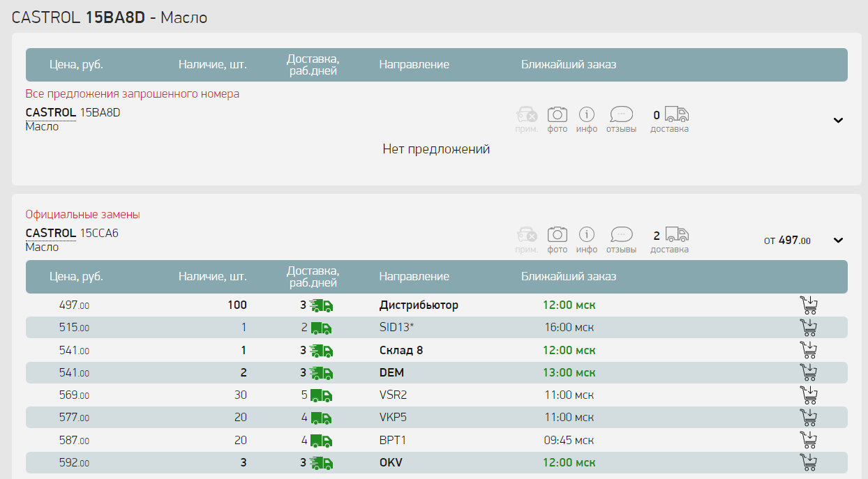Screen dimensions: 868x479
Task: Open reviews bubble for CASTROL 15BA8D
Action: [x=621, y=114]
